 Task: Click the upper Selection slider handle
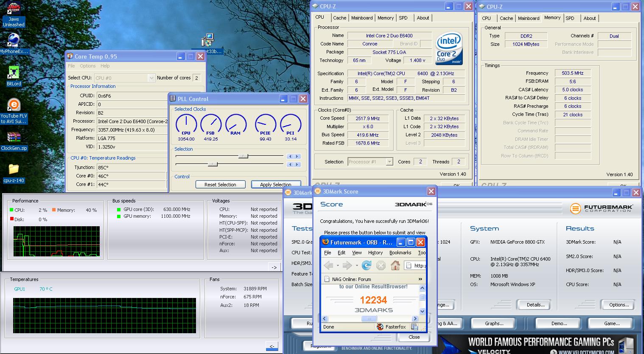[243, 156]
